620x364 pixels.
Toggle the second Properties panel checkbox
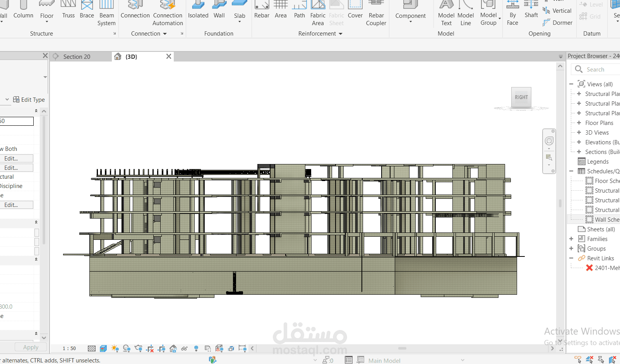tap(37, 242)
